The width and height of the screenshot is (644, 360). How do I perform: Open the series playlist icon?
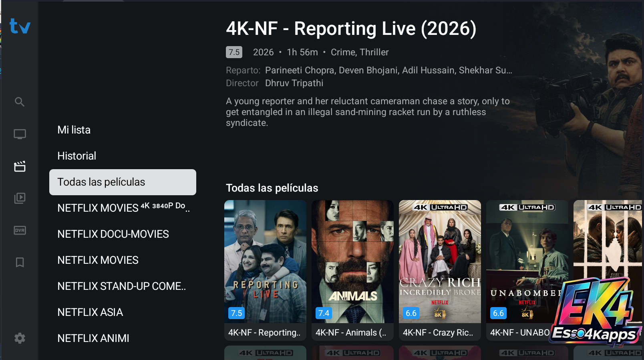[x=20, y=198]
